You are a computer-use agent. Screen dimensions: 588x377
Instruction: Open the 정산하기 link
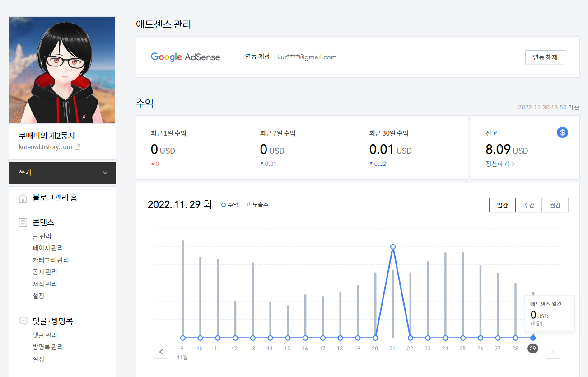tap(500, 164)
